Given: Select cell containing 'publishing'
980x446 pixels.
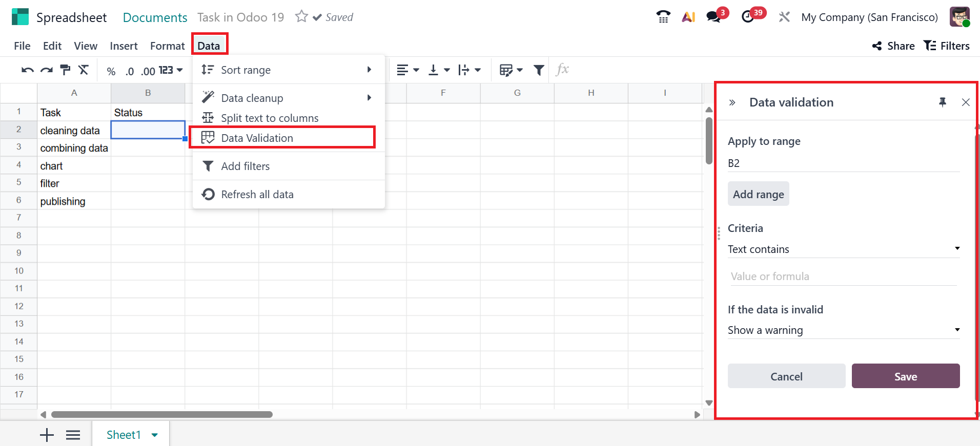Looking at the screenshot, I should coord(74,201).
